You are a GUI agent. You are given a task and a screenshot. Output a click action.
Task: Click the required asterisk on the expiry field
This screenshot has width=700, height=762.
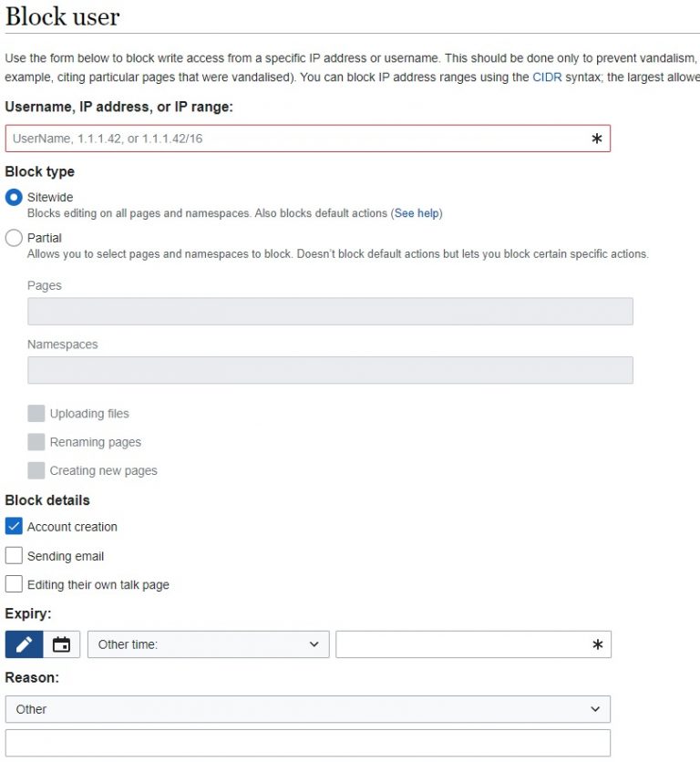(597, 644)
